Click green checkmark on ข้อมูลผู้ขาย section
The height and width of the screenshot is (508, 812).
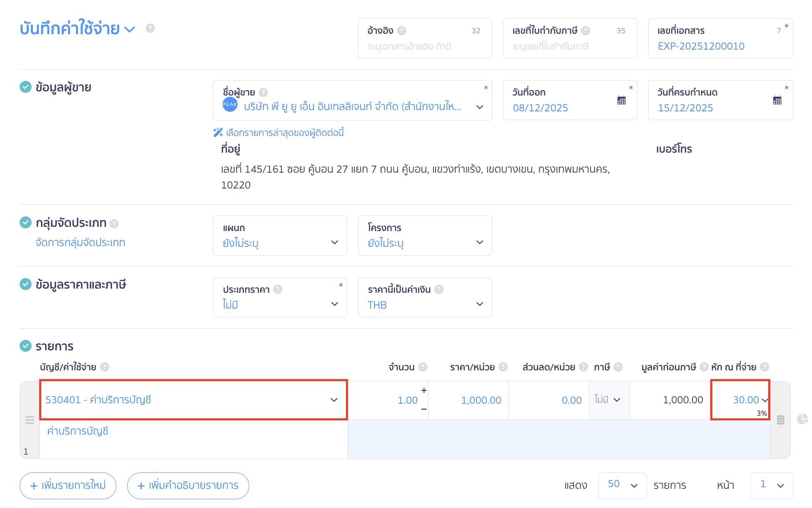(25, 86)
